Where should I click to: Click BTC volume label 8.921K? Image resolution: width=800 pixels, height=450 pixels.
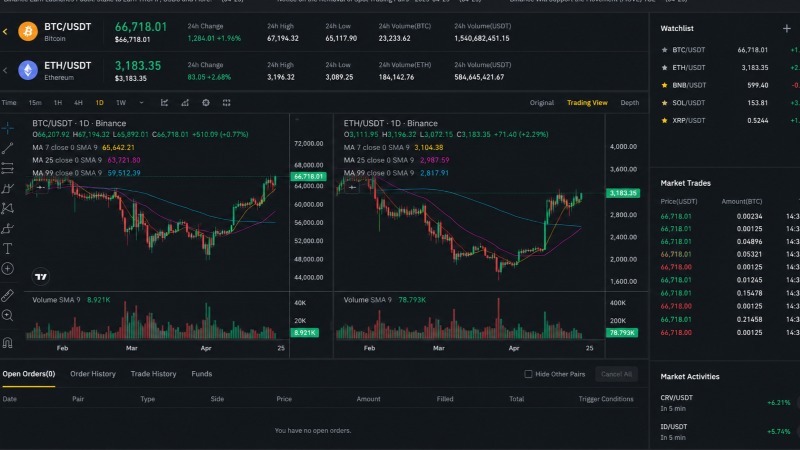tap(305, 333)
